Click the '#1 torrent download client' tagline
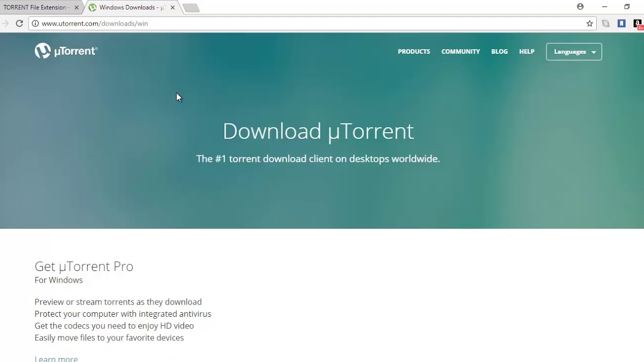 [318, 159]
